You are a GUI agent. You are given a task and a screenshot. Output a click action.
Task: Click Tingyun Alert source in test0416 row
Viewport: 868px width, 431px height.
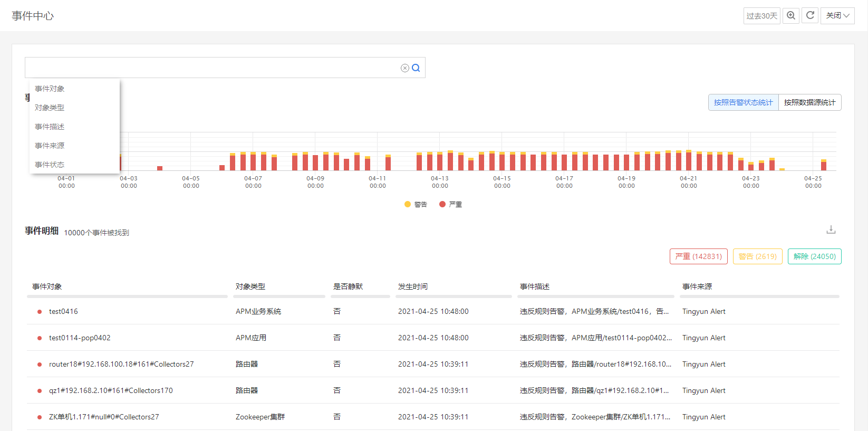[x=704, y=311]
